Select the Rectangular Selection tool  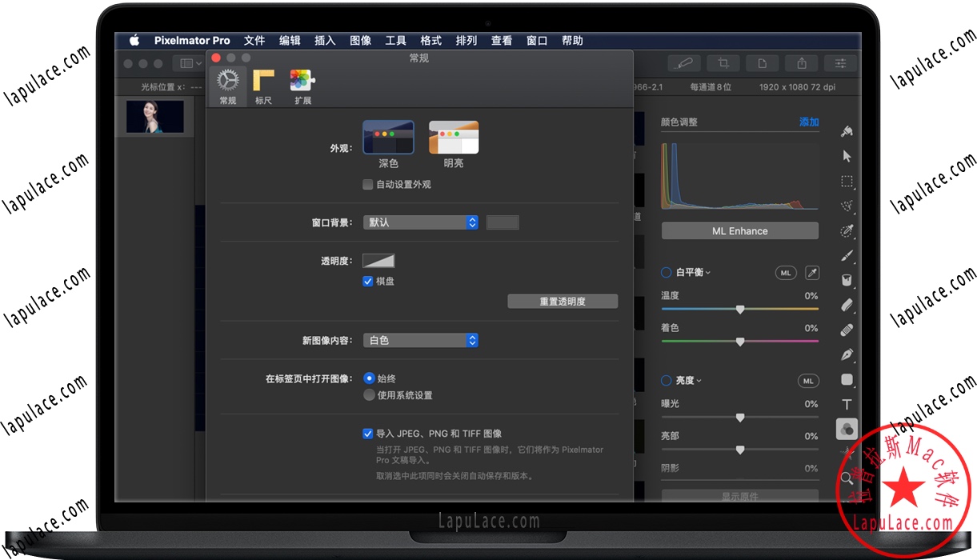(847, 181)
